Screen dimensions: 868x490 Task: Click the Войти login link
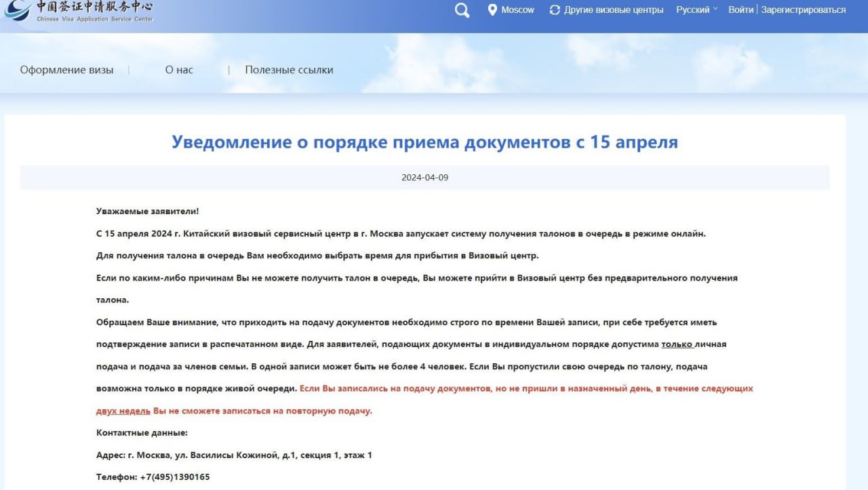[x=741, y=10]
